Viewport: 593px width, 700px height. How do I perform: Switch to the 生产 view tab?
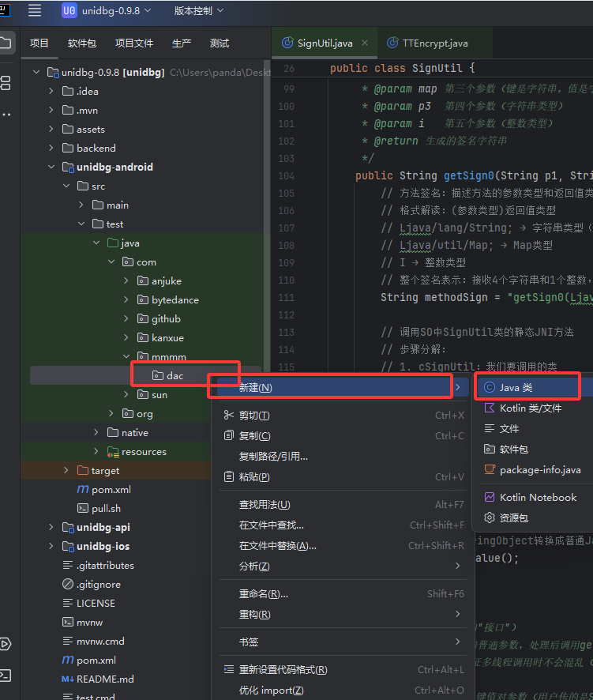[181, 43]
